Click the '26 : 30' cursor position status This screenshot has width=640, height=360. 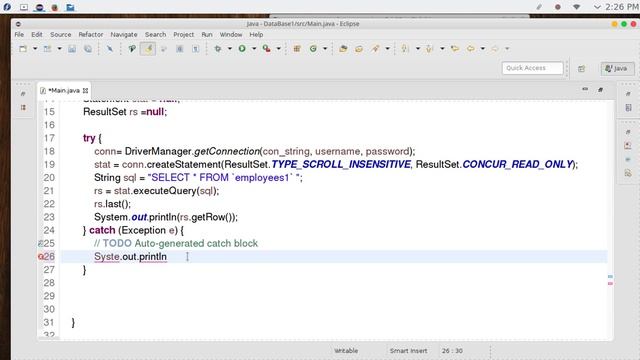452,351
